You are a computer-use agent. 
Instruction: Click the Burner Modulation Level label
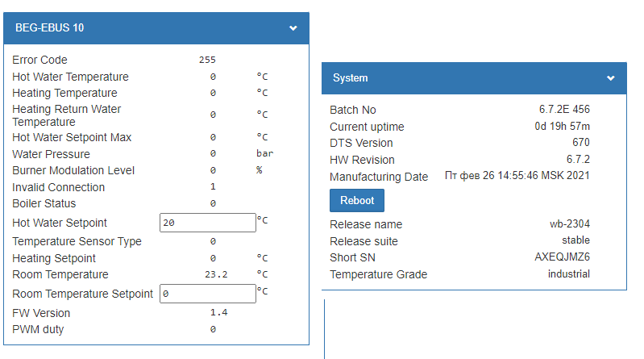coord(73,170)
